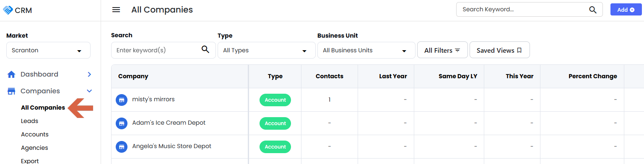644x164 pixels.
Task: Go to Accounts in sidebar
Action: (x=35, y=134)
